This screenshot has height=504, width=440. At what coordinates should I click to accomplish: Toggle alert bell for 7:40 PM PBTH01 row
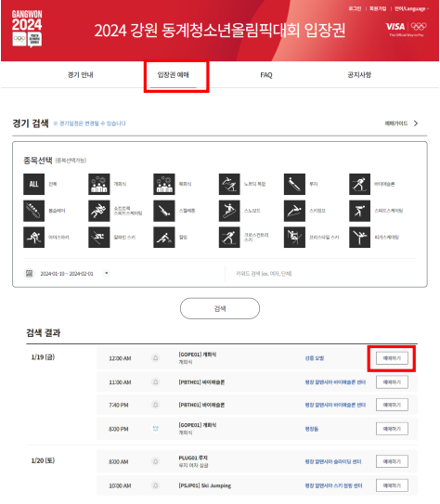156,405
